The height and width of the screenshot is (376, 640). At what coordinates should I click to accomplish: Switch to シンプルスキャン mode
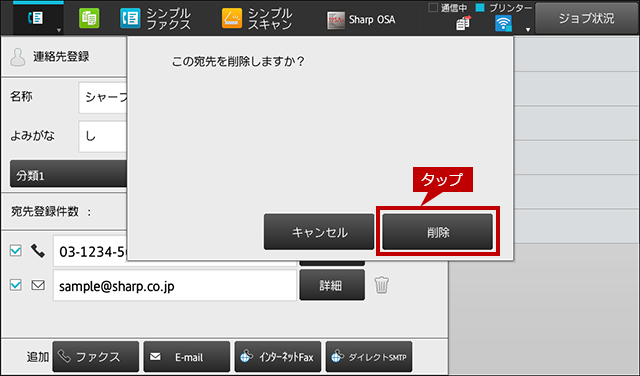257,19
